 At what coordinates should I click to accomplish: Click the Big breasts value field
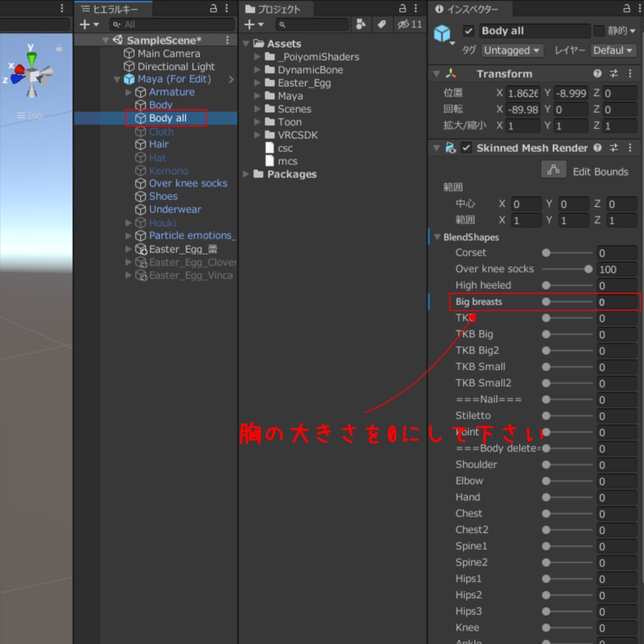[617, 303]
